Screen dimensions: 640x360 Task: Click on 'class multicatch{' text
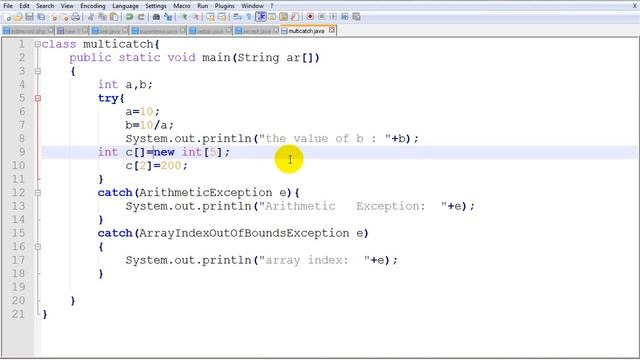tap(100, 44)
